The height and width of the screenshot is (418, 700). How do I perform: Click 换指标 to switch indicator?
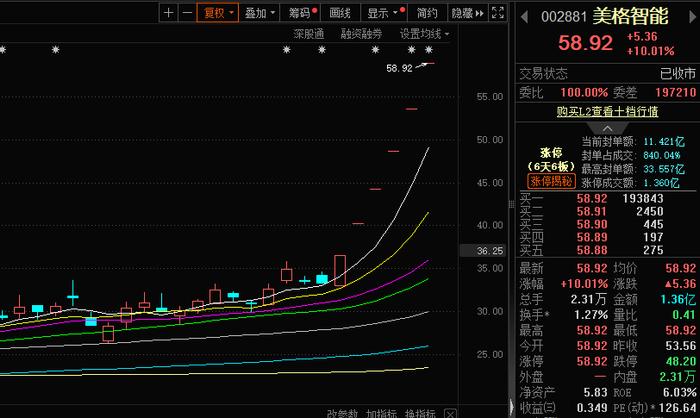pyautogui.click(x=420, y=414)
